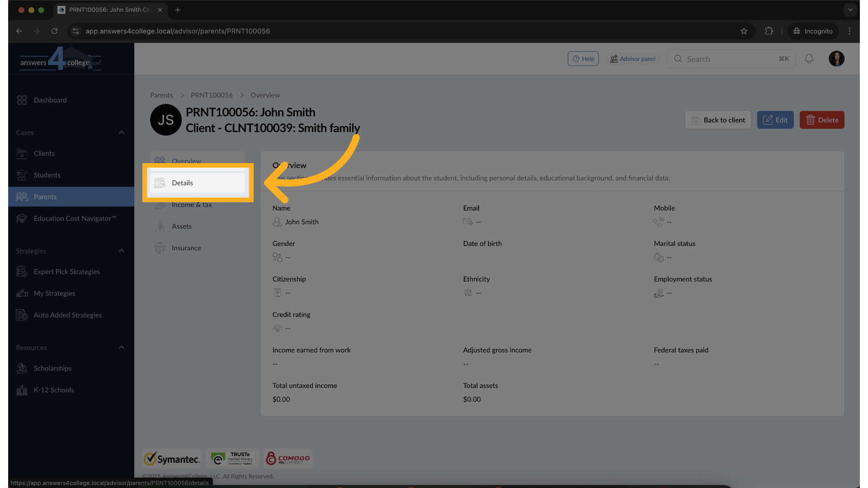Select Expert Pick Strategies
This screenshot has width=868, height=488.
click(67, 272)
